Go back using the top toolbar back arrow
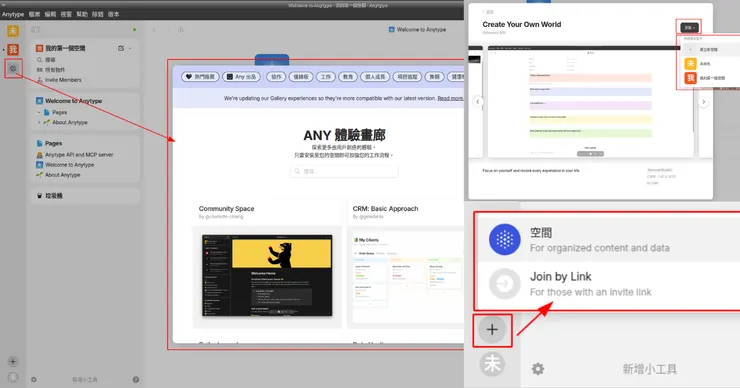740x388 pixels. tap(154, 29)
